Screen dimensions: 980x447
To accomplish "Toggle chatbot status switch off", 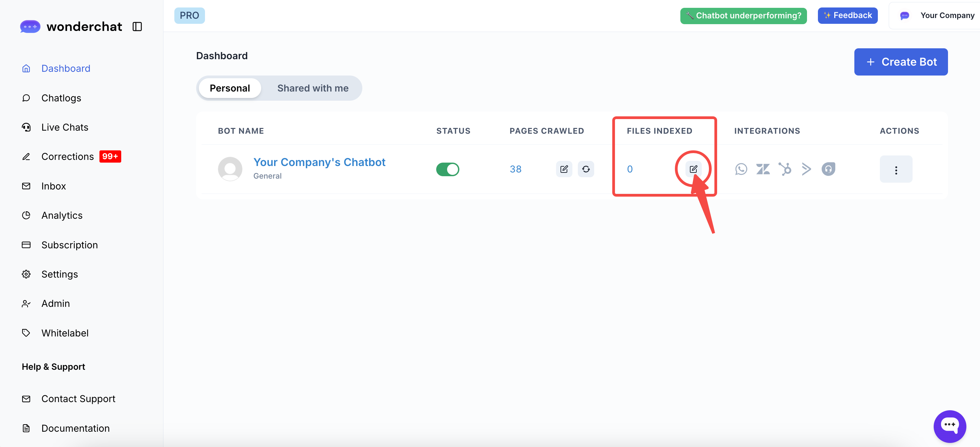I will (447, 169).
